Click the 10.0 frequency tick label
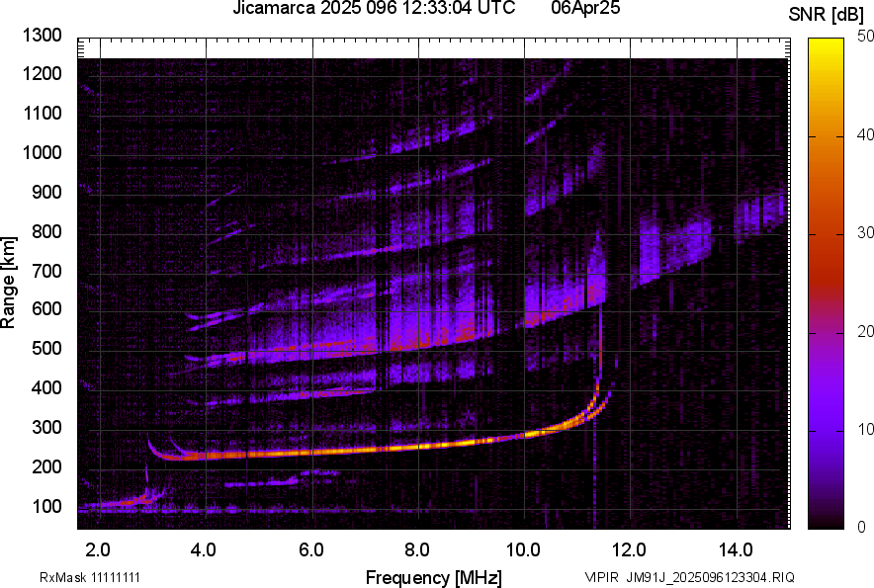 (523, 550)
